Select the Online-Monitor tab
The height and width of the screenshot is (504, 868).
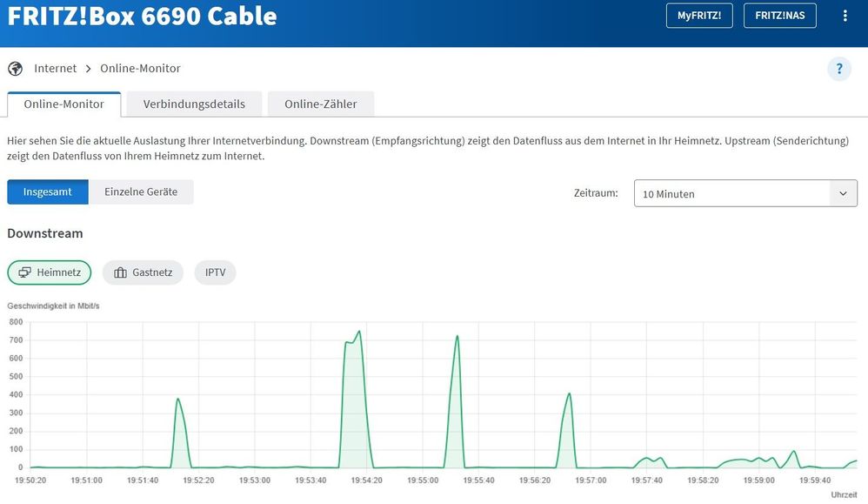coord(63,104)
